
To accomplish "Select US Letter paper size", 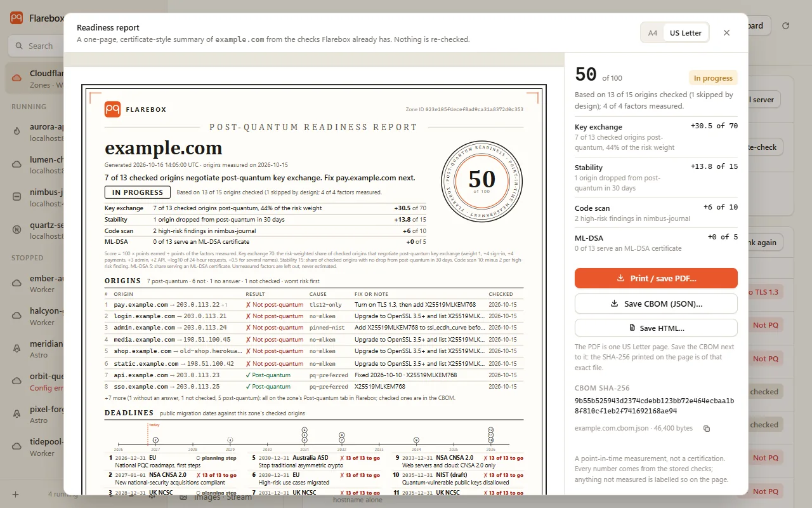I will point(686,33).
